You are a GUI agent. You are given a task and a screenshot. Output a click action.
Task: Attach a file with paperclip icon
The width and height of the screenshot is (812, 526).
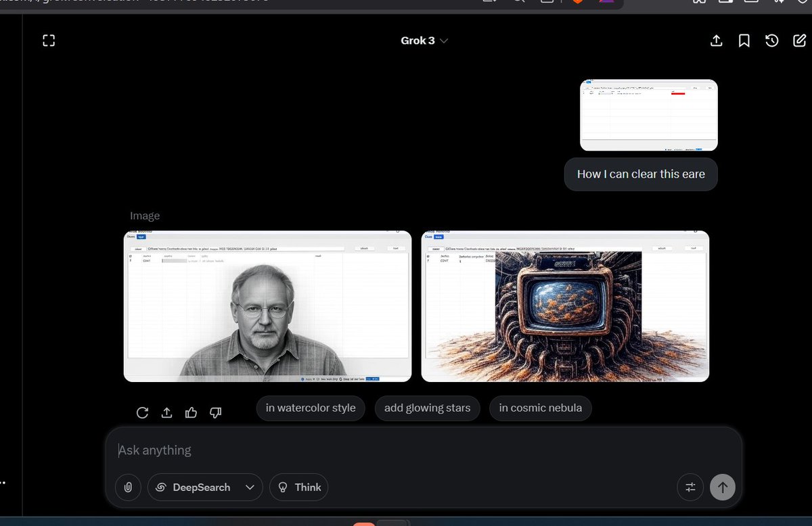click(128, 487)
